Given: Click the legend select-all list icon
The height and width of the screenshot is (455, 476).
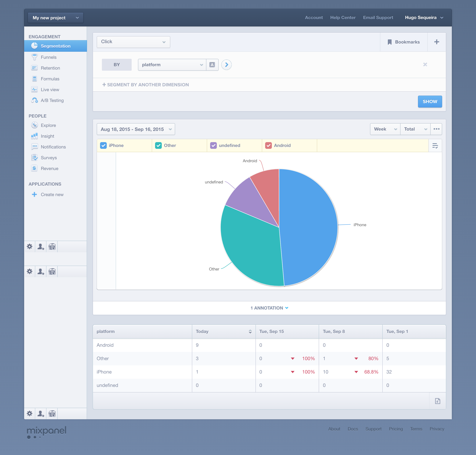Looking at the screenshot, I should (435, 145).
